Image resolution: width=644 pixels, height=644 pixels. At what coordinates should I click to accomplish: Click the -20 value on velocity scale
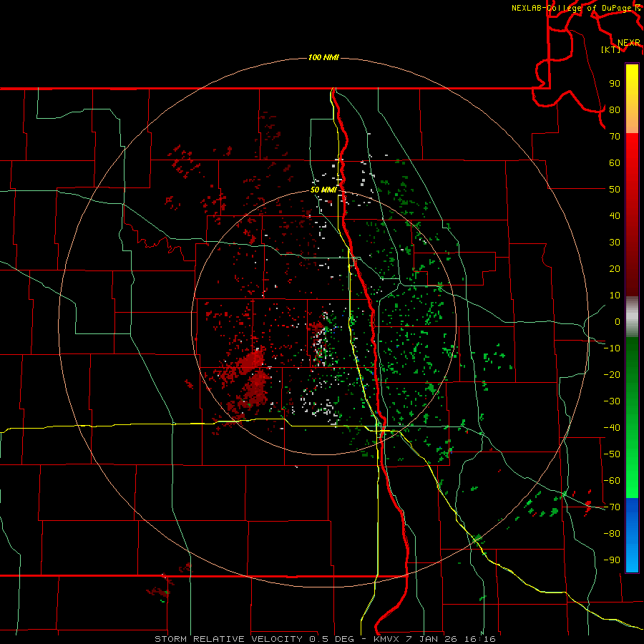(x=612, y=374)
